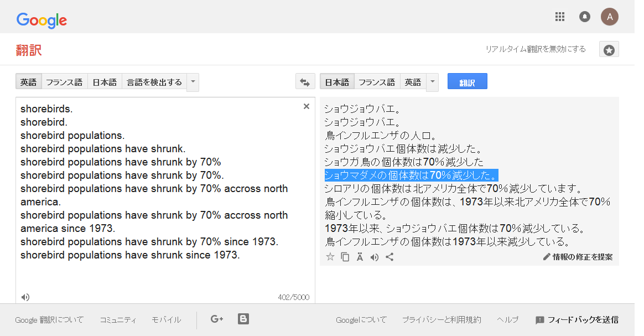This screenshot has width=644, height=336.
Task: Select 英語 as target language
Action: (413, 82)
